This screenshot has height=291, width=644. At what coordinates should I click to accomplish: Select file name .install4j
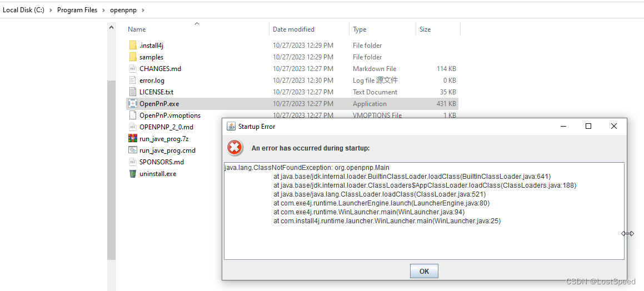pyautogui.click(x=152, y=45)
